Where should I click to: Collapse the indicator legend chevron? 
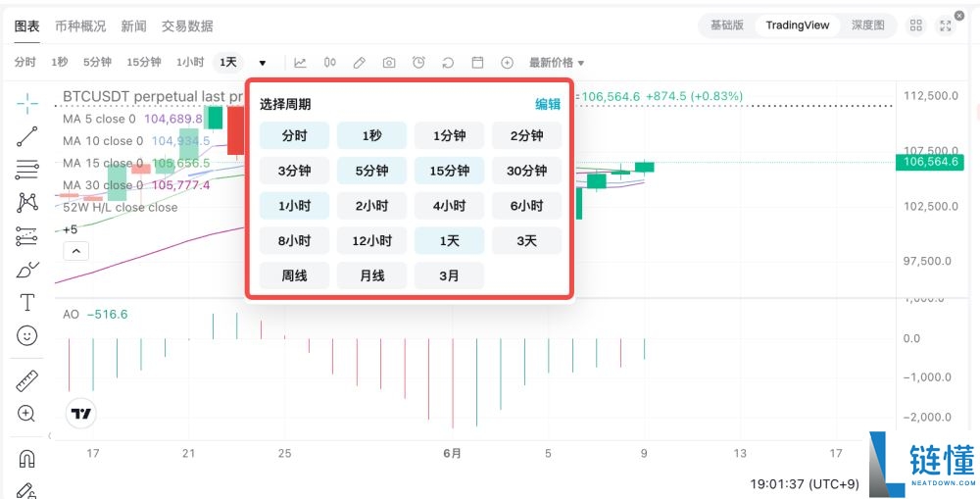click(x=76, y=251)
